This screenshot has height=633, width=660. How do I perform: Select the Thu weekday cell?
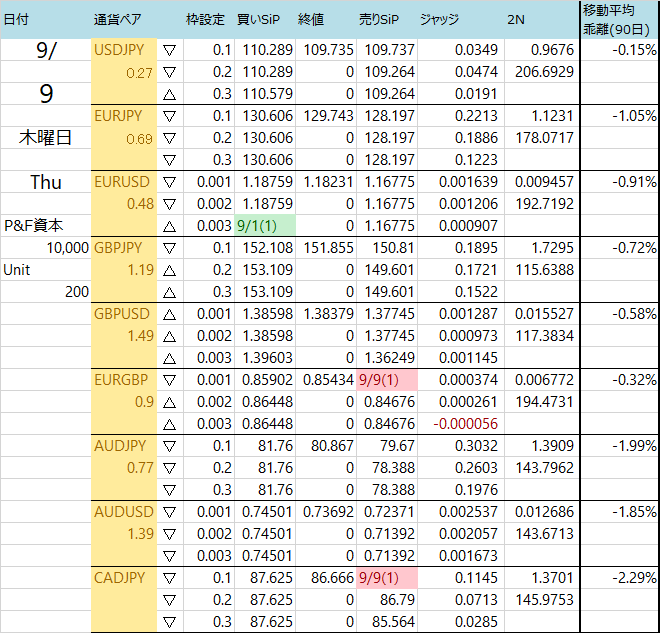pyautogui.click(x=46, y=182)
